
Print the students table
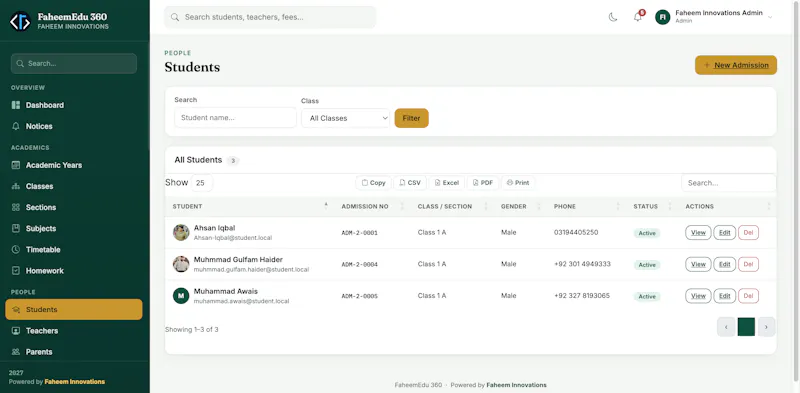pos(518,183)
